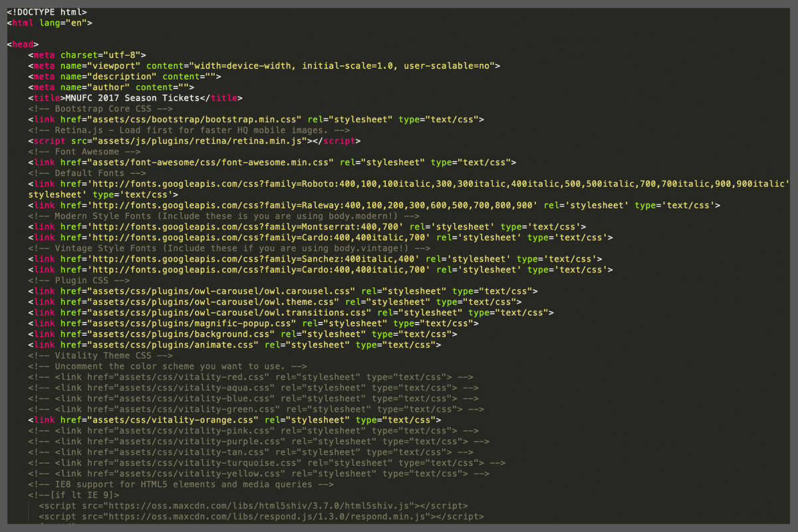Click the Sanchez Google Fonts URL
798x532 pixels.
[256, 259]
